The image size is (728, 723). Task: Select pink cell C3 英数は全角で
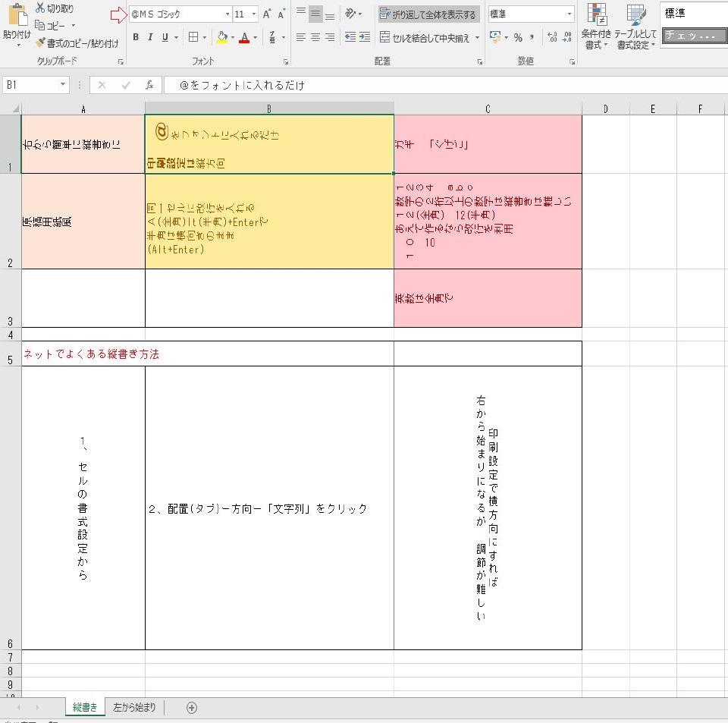488,298
